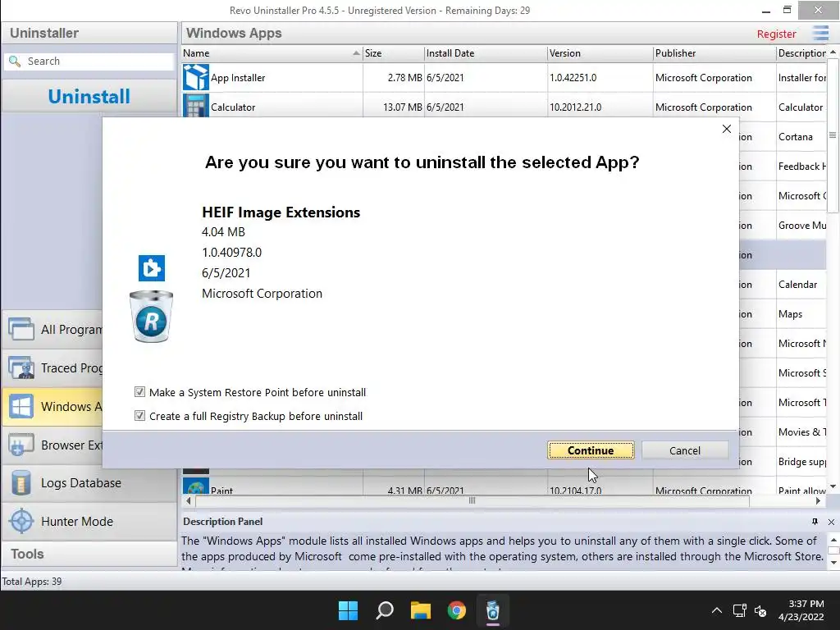Sort list by Name column header

[271, 53]
